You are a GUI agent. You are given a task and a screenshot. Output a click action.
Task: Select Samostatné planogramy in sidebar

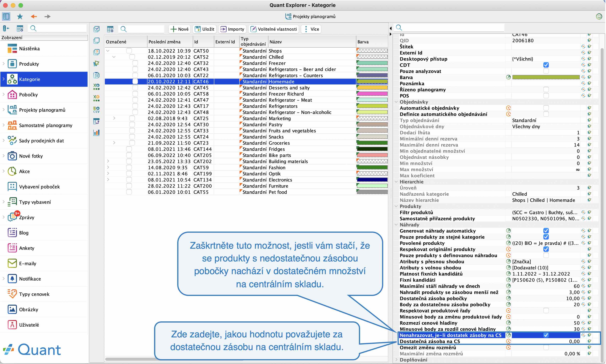pos(44,125)
